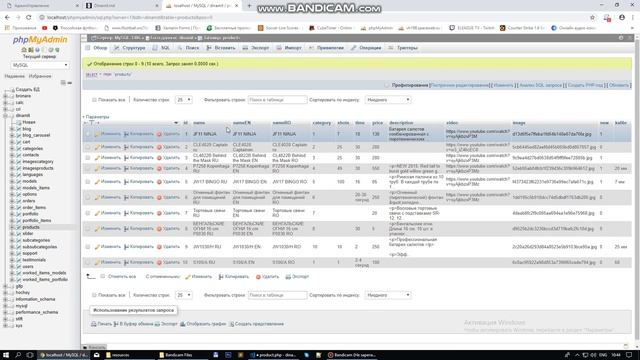Tick the Check all checkbox below table
The image size is (640, 360).
(103, 277)
